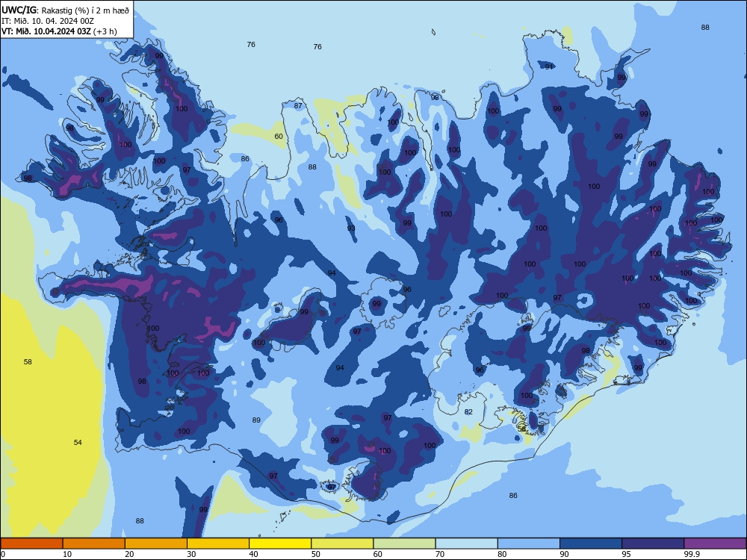Select the indigo 95–99.9 legend swatch

pyautogui.click(x=653, y=544)
